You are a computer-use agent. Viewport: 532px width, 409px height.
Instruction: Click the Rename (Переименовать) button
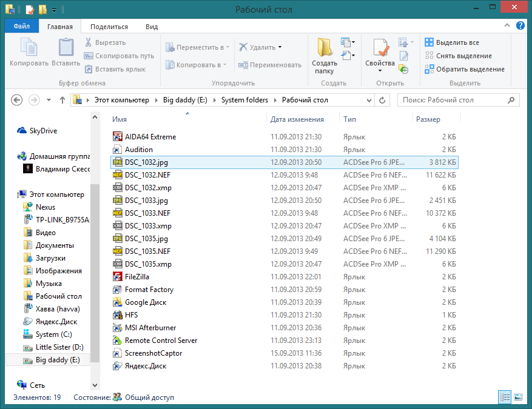[x=270, y=65]
